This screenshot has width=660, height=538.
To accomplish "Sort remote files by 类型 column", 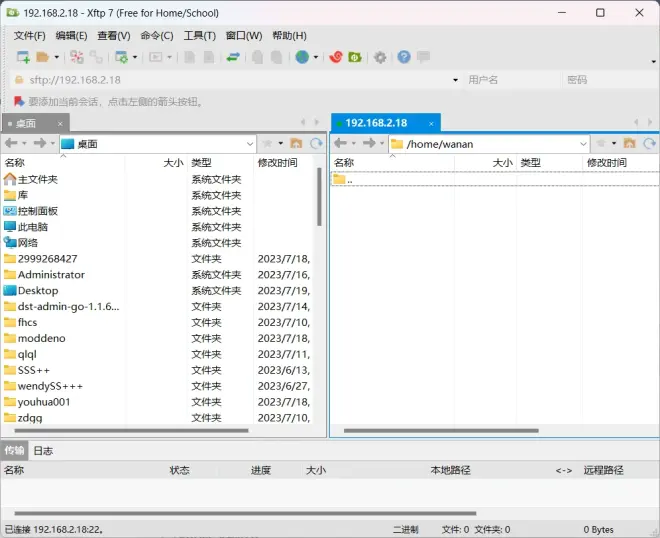I will click(549, 162).
